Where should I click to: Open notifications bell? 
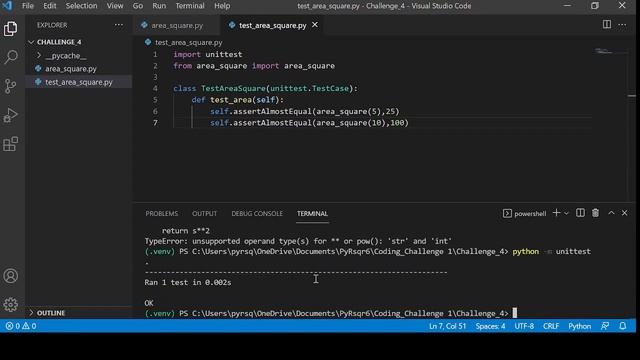[x=622, y=326]
